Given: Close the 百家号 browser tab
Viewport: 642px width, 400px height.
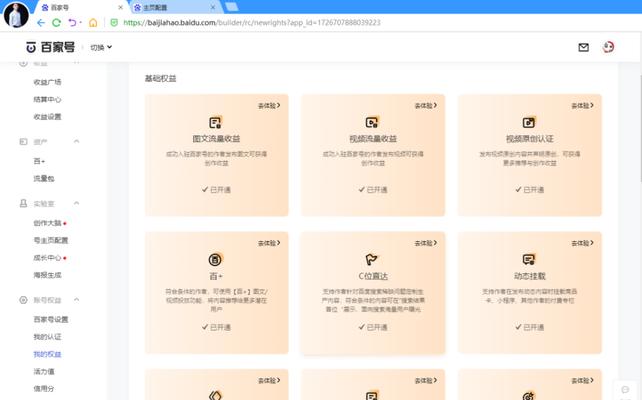Looking at the screenshot, I should [120, 7].
